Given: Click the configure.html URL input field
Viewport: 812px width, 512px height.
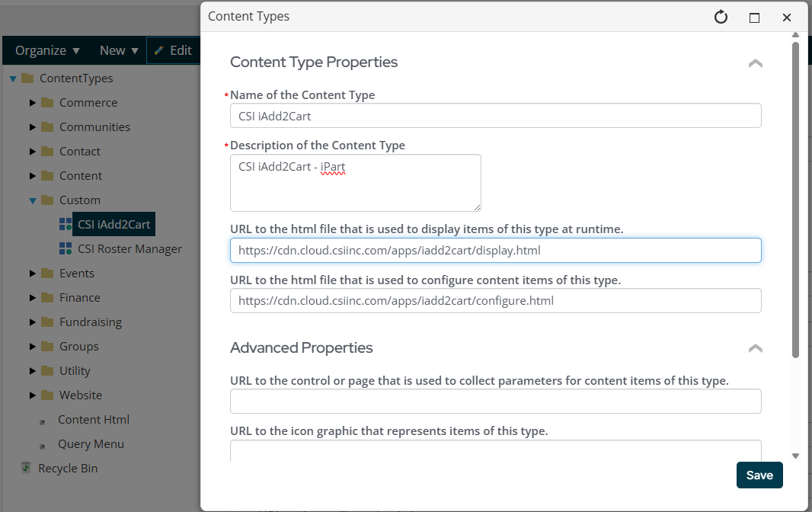Looking at the screenshot, I should 495,301.
